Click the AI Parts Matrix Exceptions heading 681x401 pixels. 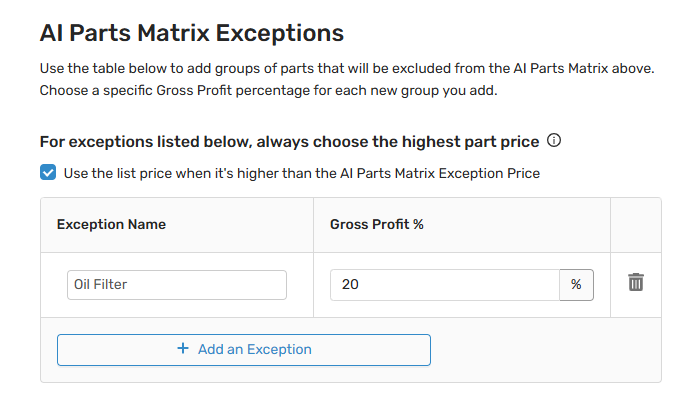coord(192,33)
